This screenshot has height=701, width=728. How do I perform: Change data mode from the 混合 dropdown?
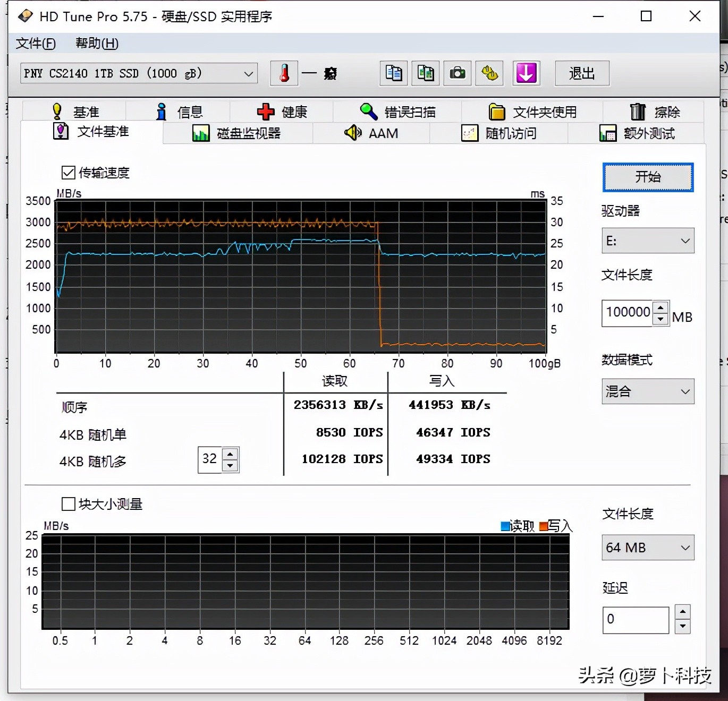[x=648, y=391]
